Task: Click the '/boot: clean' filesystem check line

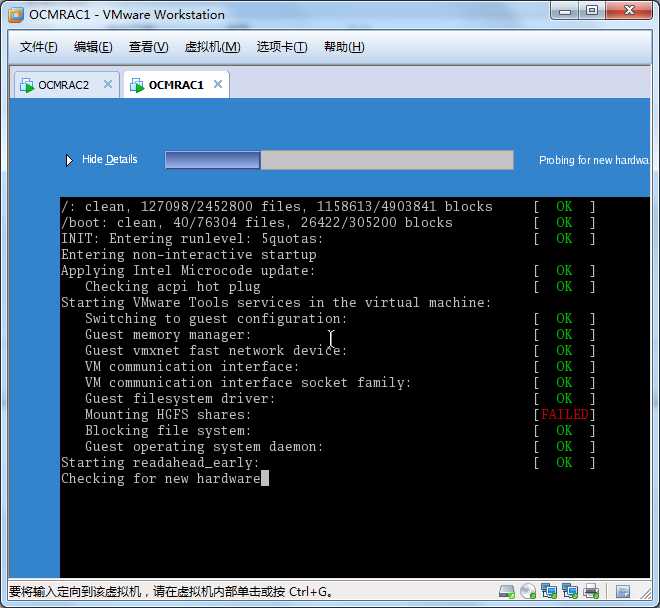Action: (257, 223)
